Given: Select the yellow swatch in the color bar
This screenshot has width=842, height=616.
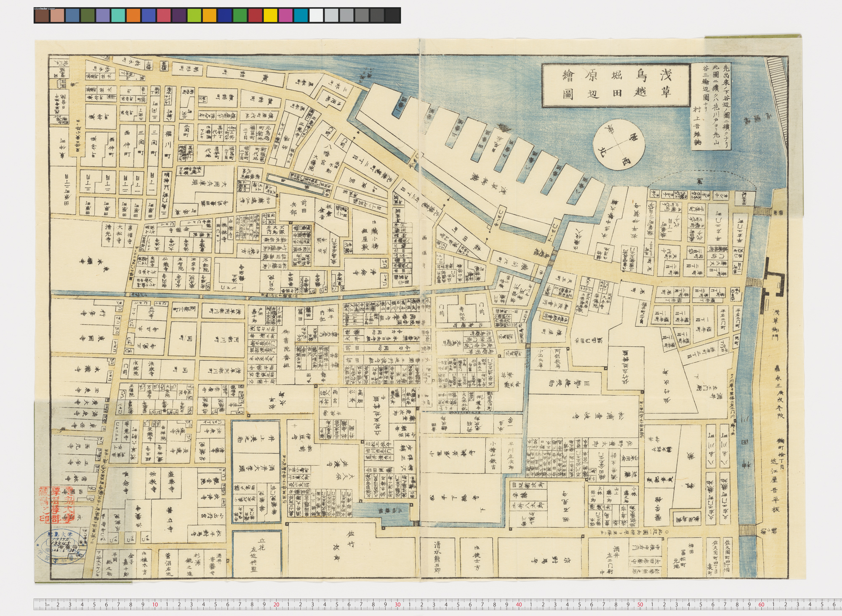Looking at the screenshot, I should click(270, 16).
